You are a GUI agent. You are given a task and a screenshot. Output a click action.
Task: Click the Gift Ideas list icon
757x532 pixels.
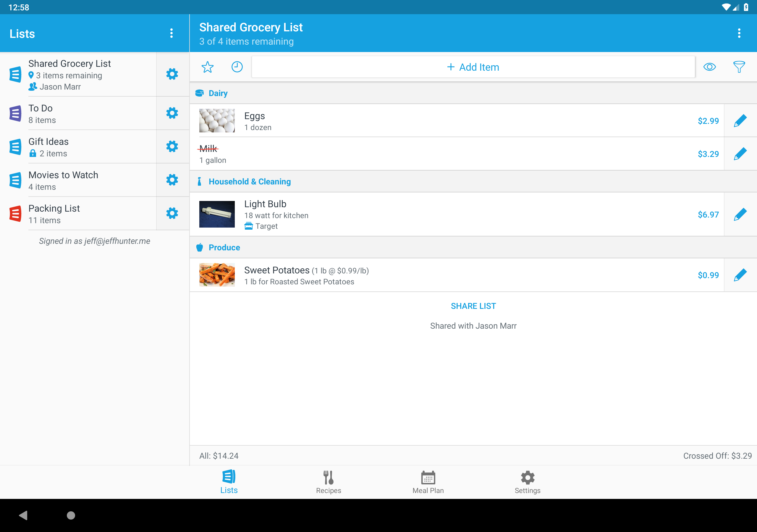pyautogui.click(x=15, y=147)
